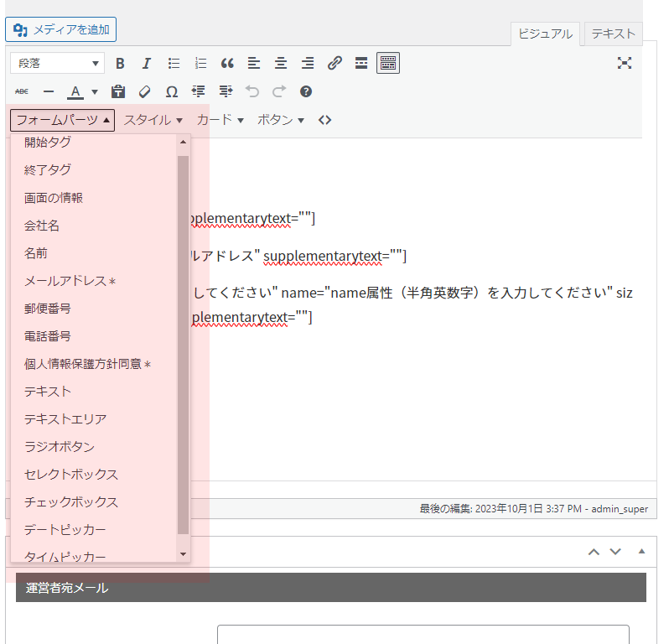Toggle bold formatting in the editor toolbar
The width and height of the screenshot is (669, 644).
click(120, 63)
